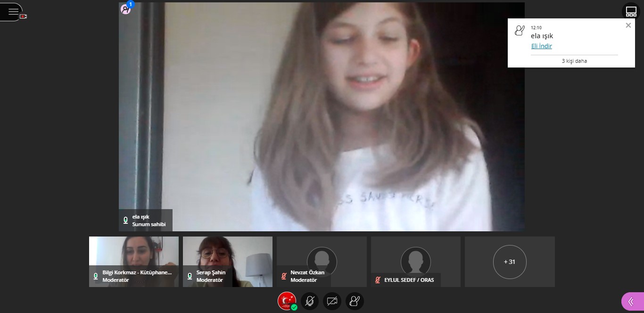This screenshot has width=644, height=313.
Task: Click Nevzat Özkan's muted microphone icon
Action: point(284,276)
